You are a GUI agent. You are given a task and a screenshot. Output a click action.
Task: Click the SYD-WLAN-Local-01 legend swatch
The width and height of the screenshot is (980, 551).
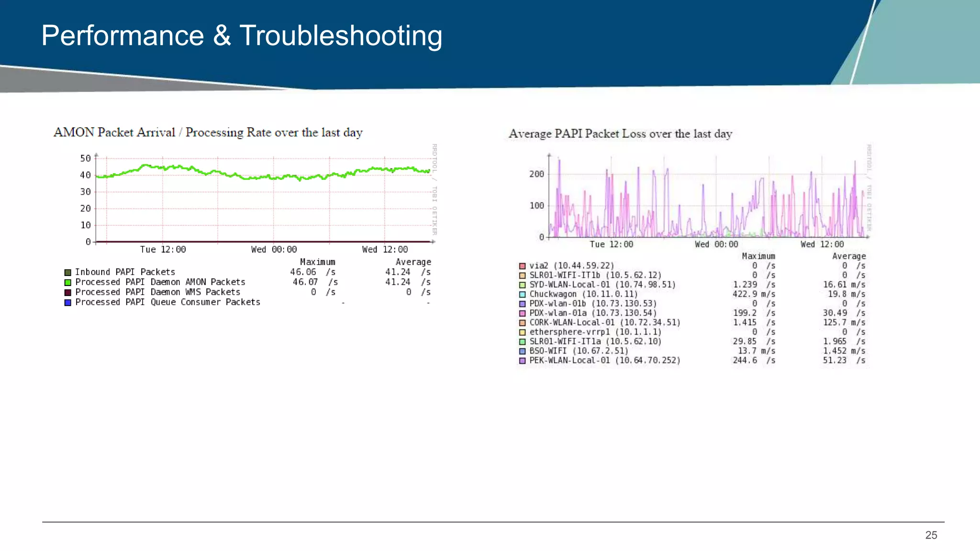pos(523,285)
